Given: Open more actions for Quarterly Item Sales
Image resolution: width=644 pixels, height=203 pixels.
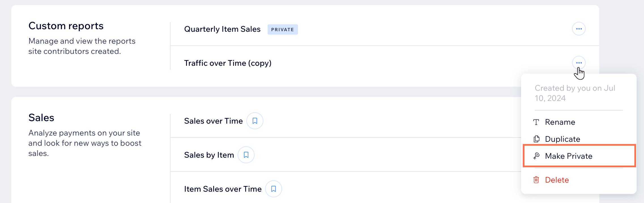Looking at the screenshot, I should tap(579, 29).
